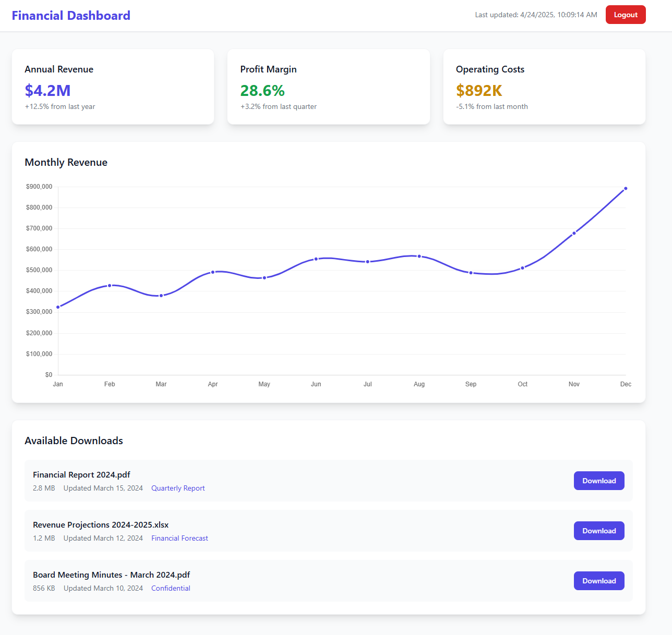Click the Financial Dashboard title
This screenshot has width=672, height=635.
click(x=71, y=16)
